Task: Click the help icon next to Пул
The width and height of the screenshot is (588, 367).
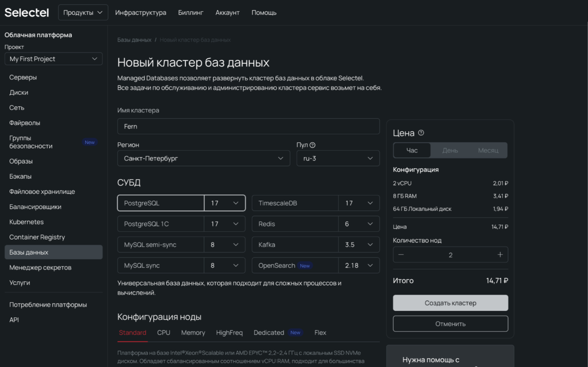Action: (x=312, y=145)
